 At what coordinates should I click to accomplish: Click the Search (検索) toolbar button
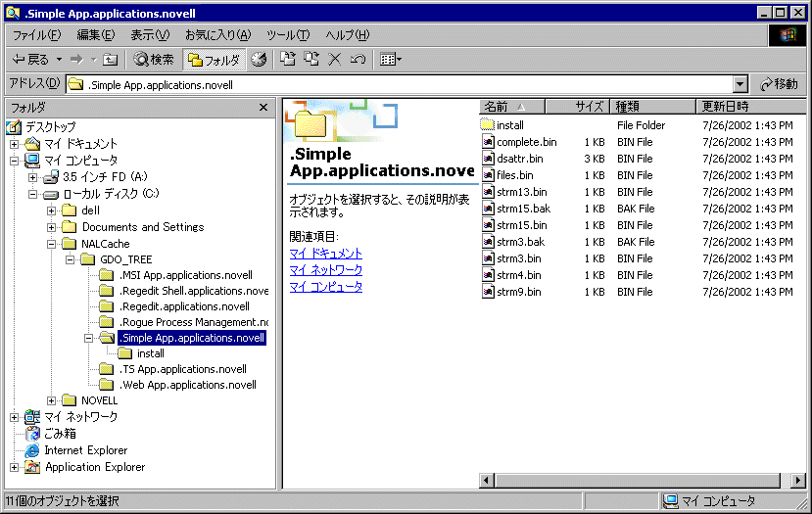point(154,60)
